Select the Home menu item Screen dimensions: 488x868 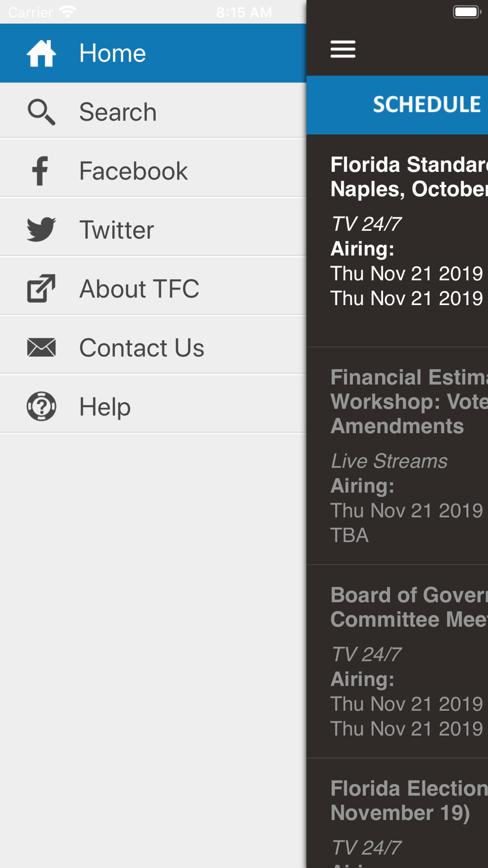(x=153, y=53)
